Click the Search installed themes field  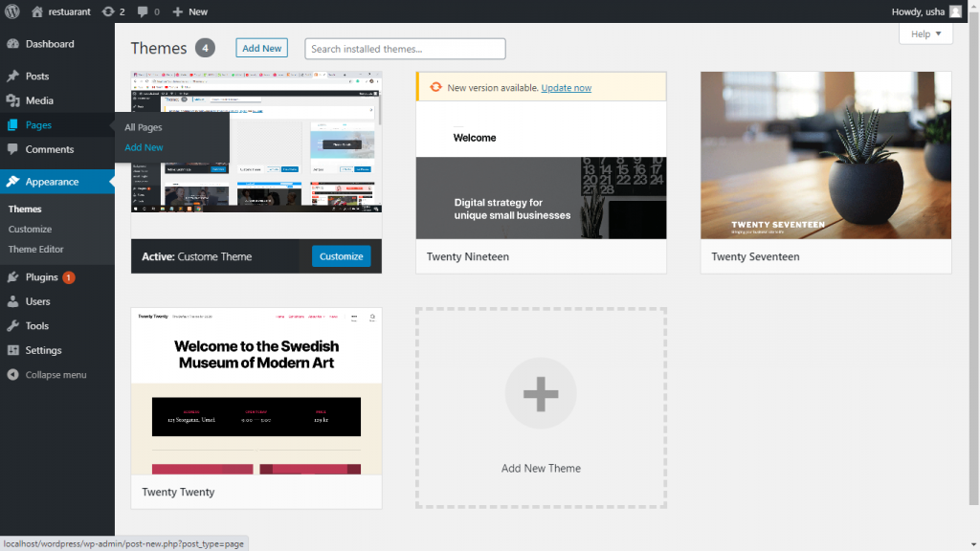tap(405, 49)
